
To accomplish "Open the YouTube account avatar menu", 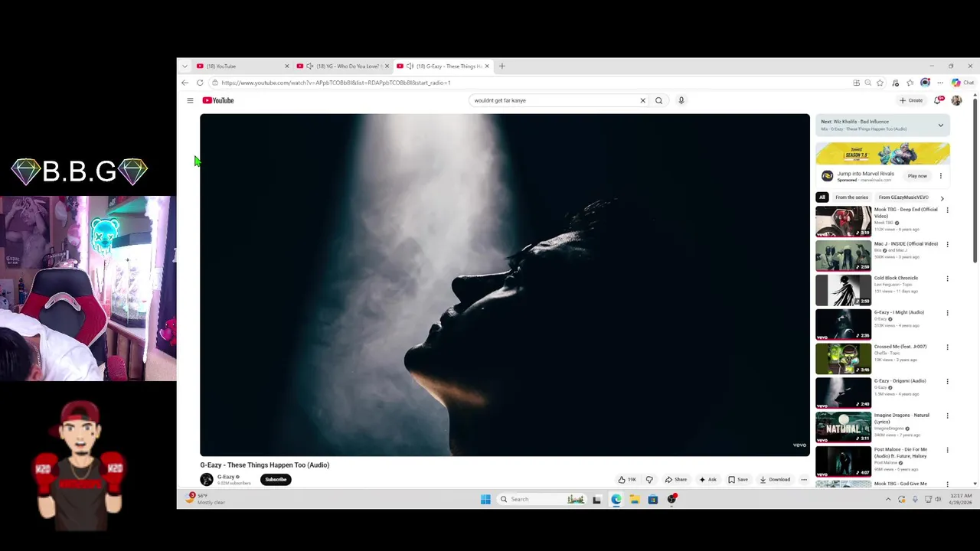I will click(956, 100).
